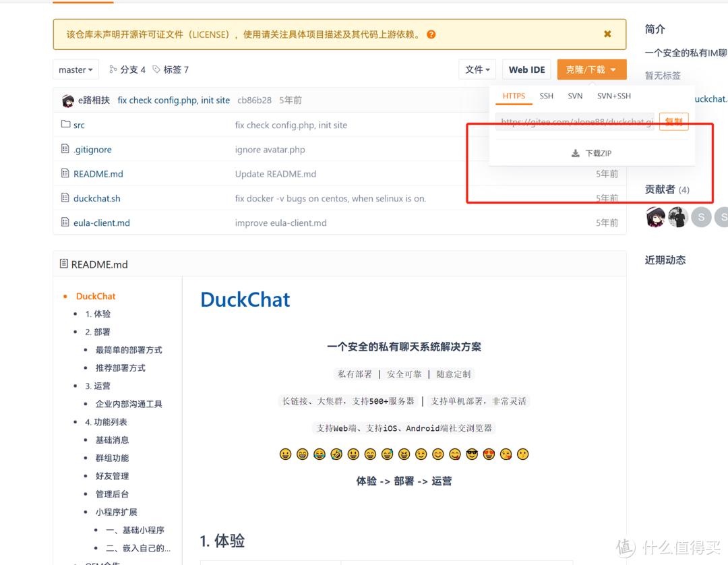Switch to the SVN+SSH clone tab
Screen dimensions: 728x565
(x=614, y=96)
